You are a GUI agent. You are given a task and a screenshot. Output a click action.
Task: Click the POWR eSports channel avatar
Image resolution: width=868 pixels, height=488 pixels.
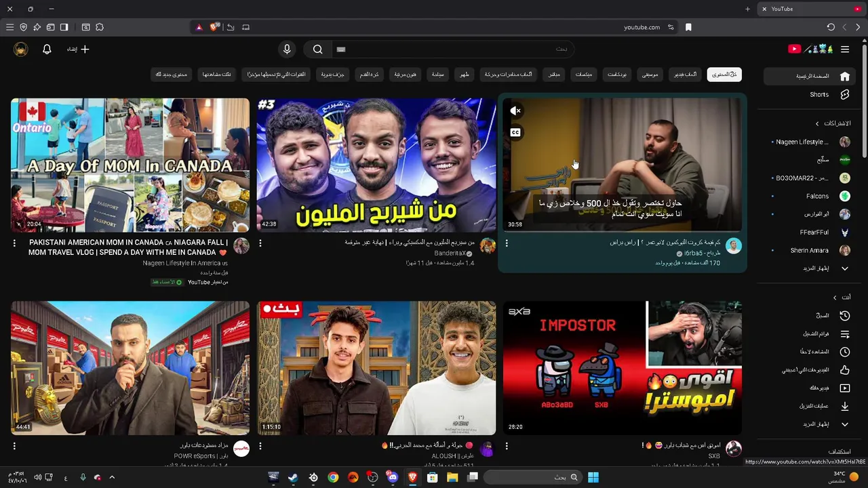point(241,449)
